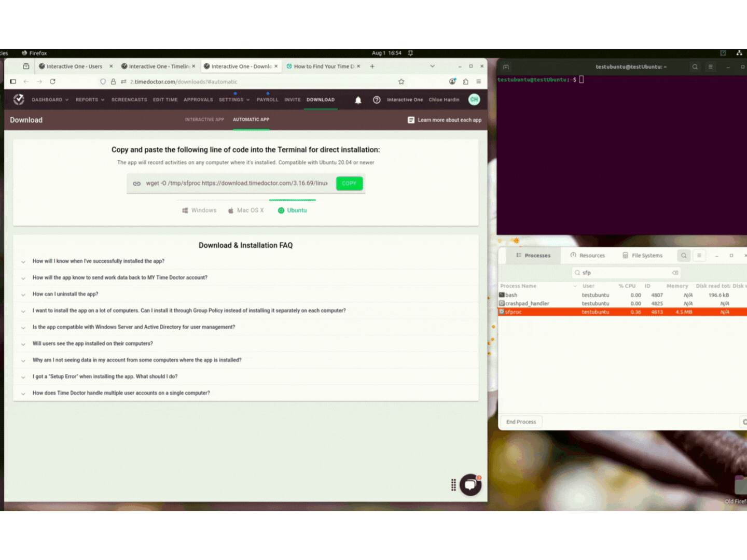Viewport: 747px width, 560px height.
Task: Click terminal new tab icon
Action: click(x=506, y=67)
